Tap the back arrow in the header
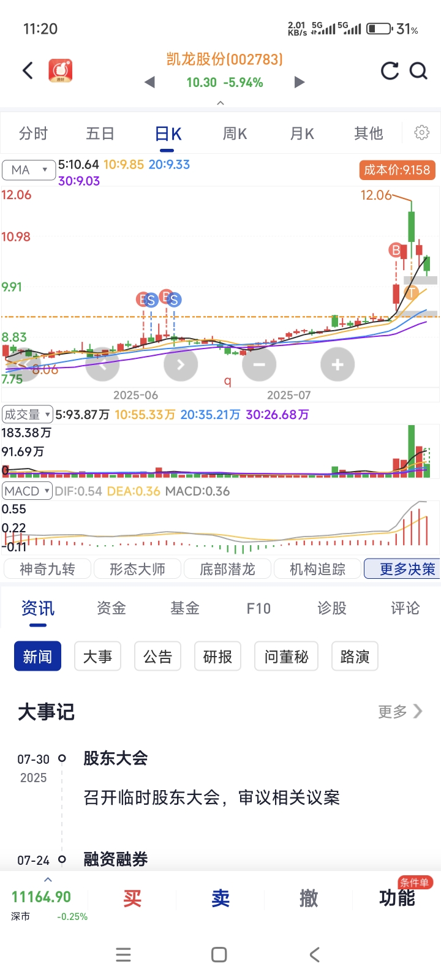This screenshot has width=441, height=980. point(28,70)
